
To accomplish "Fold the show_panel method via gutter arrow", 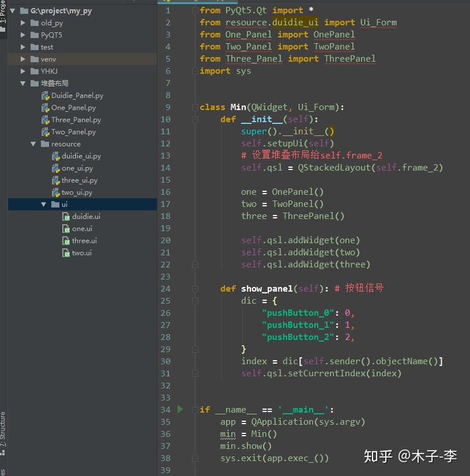I will (194, 288).
